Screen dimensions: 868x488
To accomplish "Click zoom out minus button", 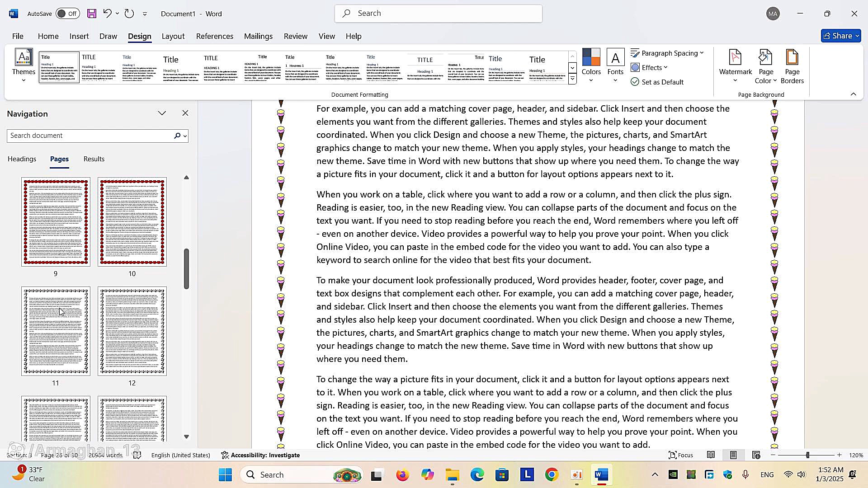I will pyautogui.click(x=773, y=455).
